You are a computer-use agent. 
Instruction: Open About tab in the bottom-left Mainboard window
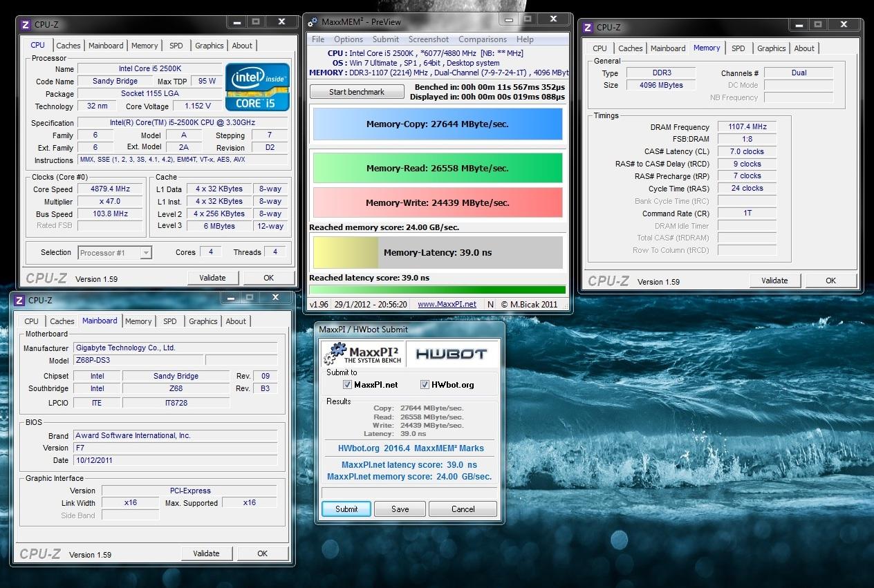pos(236,321)
